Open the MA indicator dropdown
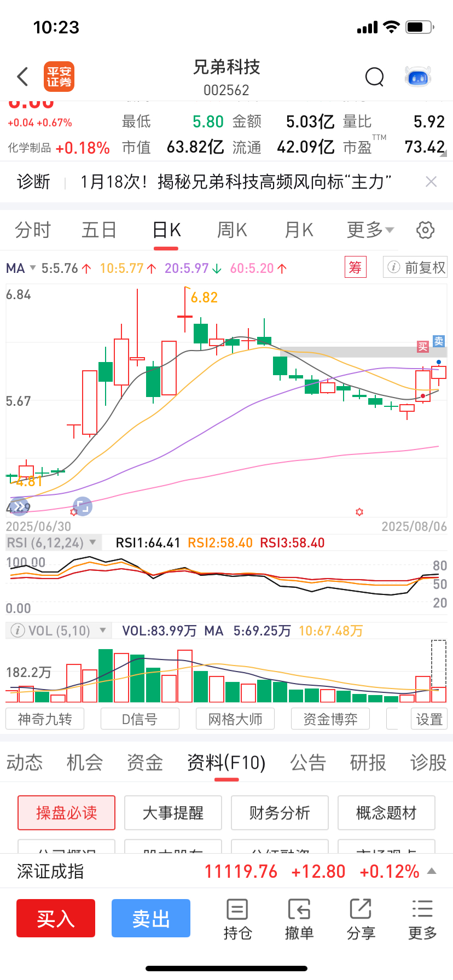Image resolution: width=453 pixels, height=980 pixels. pyautogui.click(x=21, y=269)
